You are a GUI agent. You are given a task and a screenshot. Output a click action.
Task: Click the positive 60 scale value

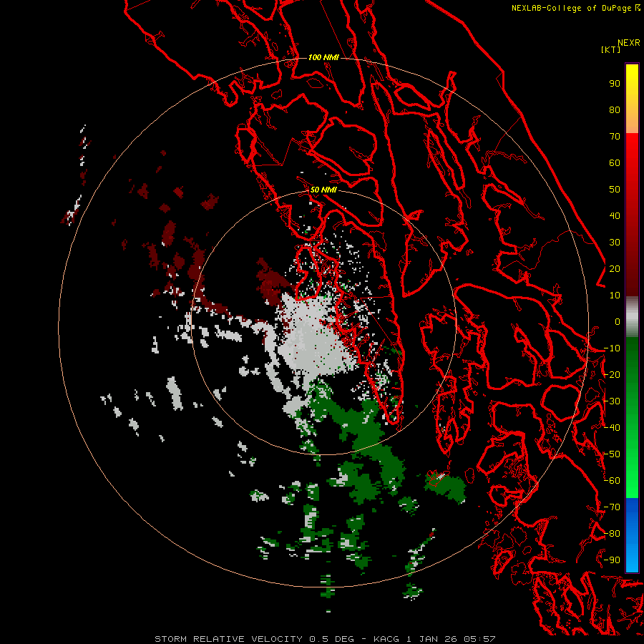pos(615,162)
